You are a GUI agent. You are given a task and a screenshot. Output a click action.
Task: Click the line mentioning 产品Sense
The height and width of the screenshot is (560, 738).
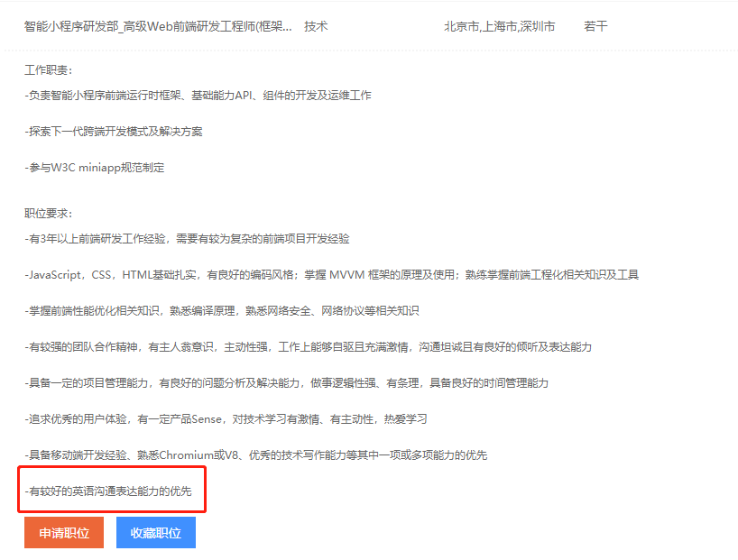(x=226, y=419)
